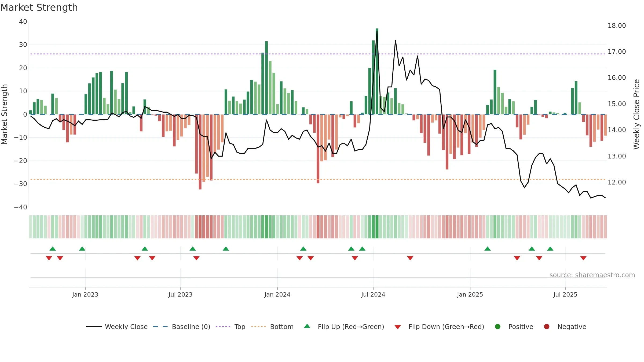Click the tall green bar peaking above 30 in Dec 2023
Image resolution: width=644 pixels, height=362 pixels.
266,78
